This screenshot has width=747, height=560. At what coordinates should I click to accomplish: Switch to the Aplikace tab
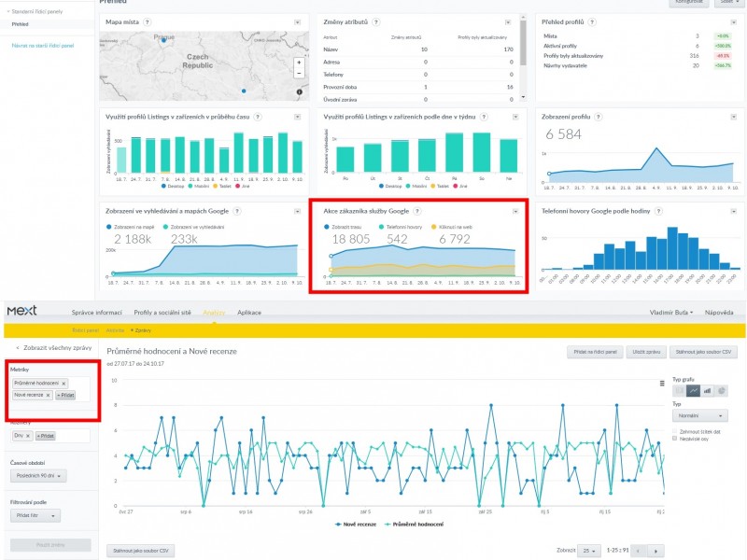coord(249,312)
